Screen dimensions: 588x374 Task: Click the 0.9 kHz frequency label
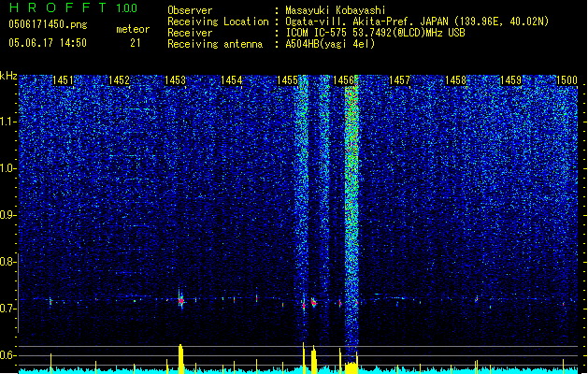[8, 215]
